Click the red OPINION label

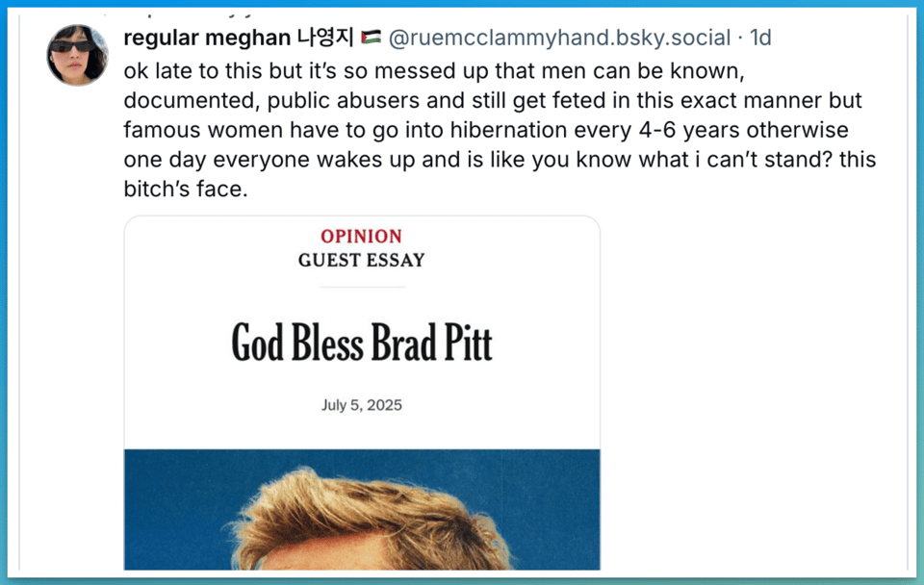(361, 236)
